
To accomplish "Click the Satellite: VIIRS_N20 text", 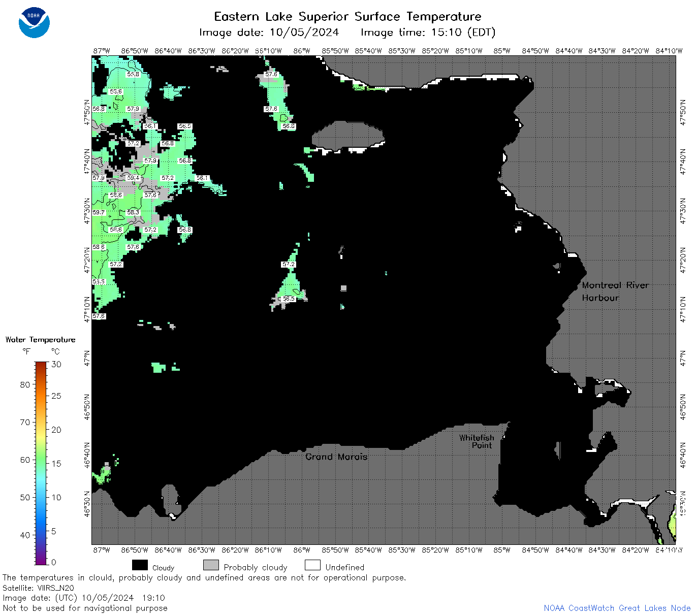I will click(x=38, y=588).
